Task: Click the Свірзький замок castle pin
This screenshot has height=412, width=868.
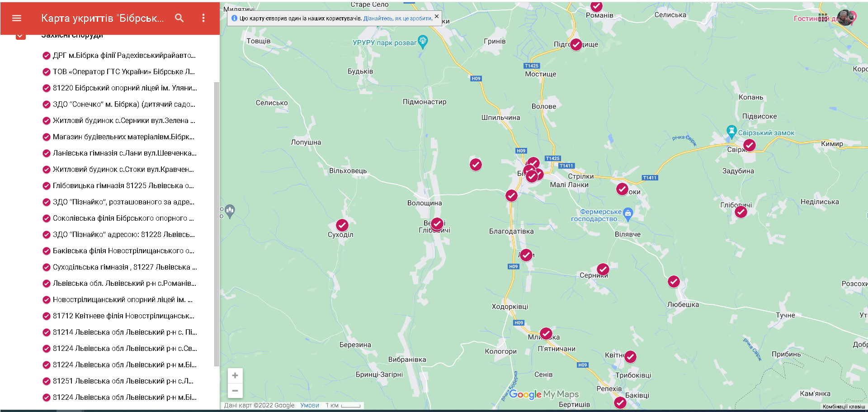Action: coord(731,132)
